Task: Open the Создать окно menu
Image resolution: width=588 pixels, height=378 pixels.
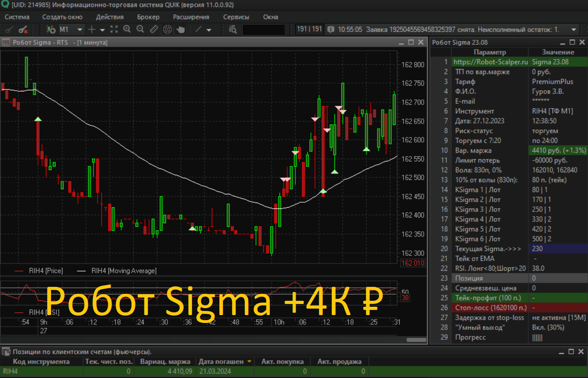Action: coord(62,17)
